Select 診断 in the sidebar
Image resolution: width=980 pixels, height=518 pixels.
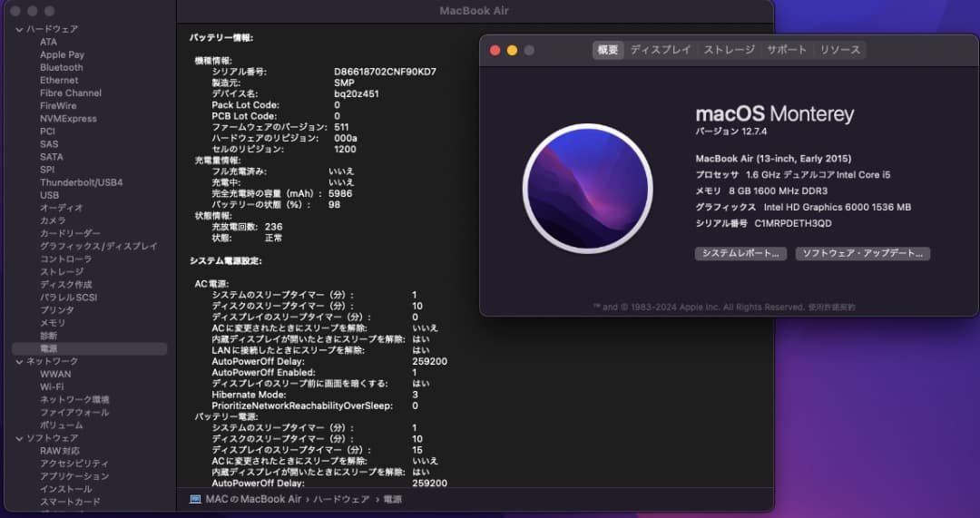pyautogui.click(x=48, y=336)
